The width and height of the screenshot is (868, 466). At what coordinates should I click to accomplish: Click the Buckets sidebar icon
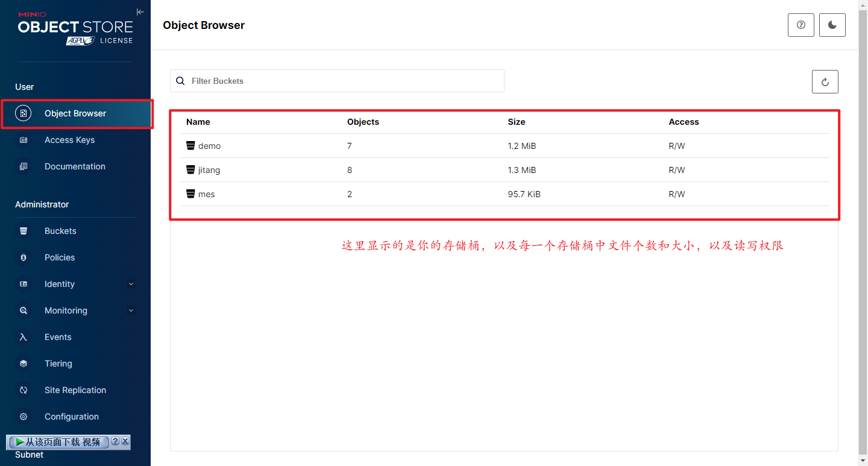(x=24, y=231)
